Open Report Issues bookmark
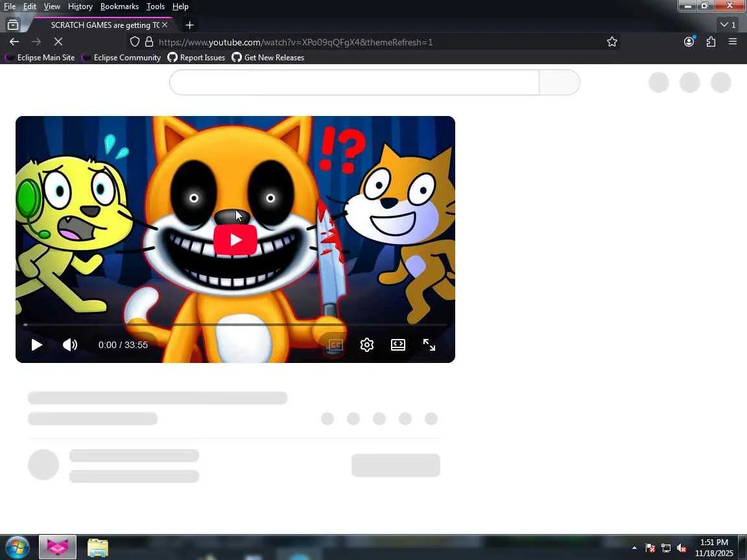This screenshot has width=747, height=560. pos(196,58)
